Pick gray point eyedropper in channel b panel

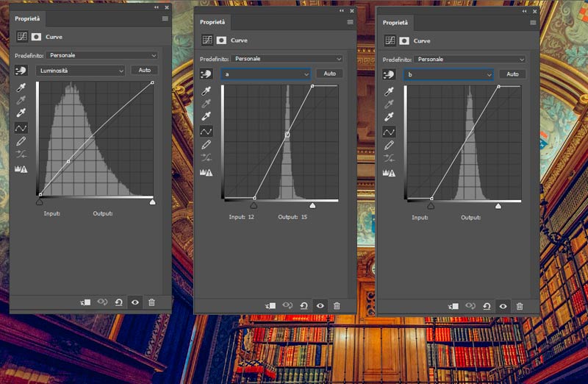click(x=389, y=104)
